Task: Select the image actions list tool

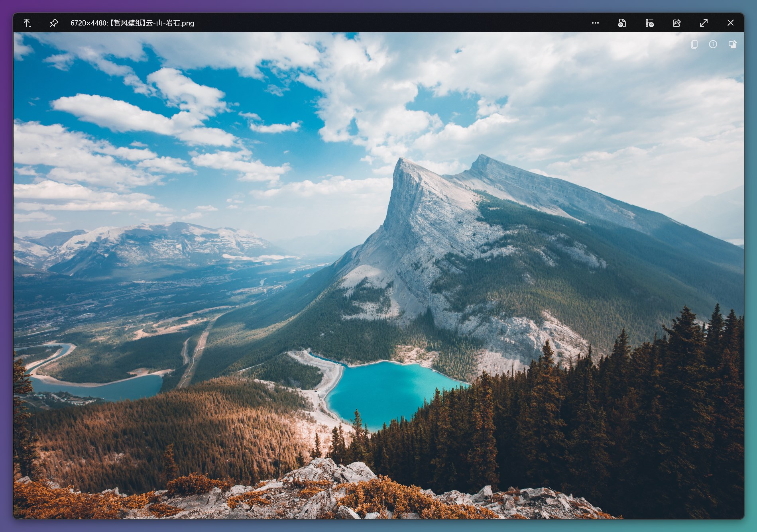Action: coord(649,23)
